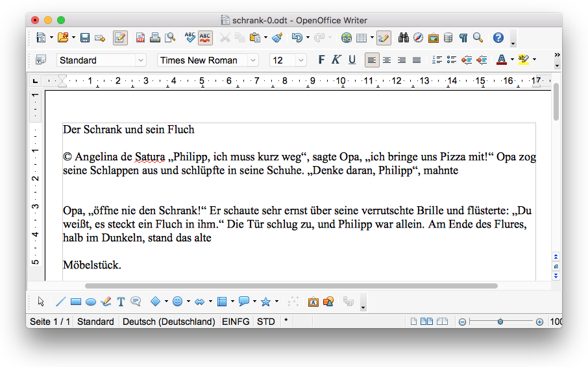Increase paragraph indent
This screenshot has height=367, width=588.
point(482,60)
